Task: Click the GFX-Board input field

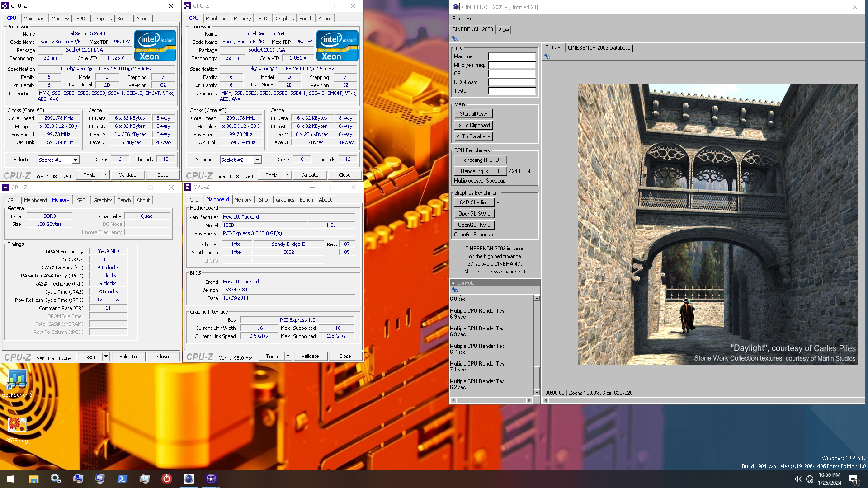Action: (x=512, y=82)
